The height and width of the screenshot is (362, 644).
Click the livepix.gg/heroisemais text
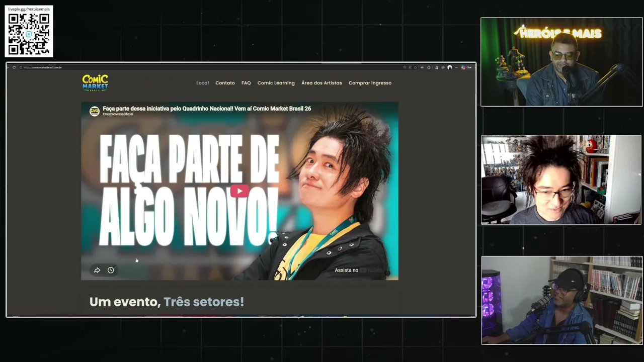(x=29, y=9)
